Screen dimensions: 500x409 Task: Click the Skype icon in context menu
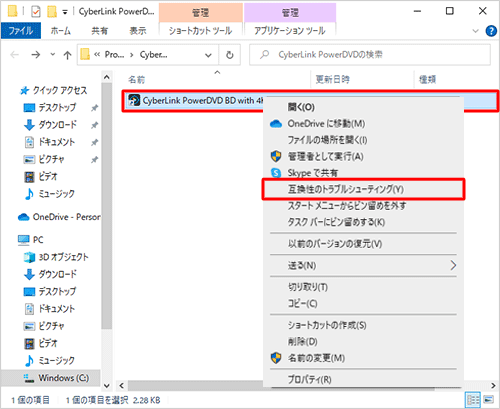pyautogui.click(x=276, y=172)
